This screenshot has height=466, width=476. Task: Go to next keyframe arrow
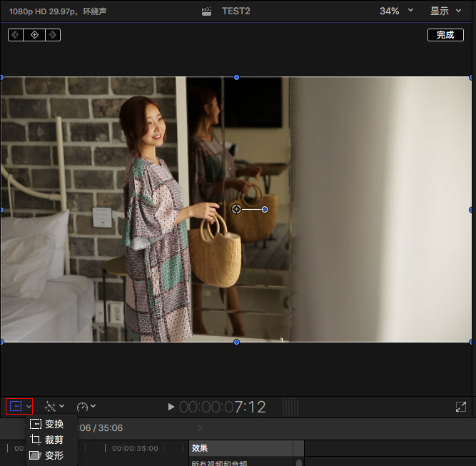53,35
